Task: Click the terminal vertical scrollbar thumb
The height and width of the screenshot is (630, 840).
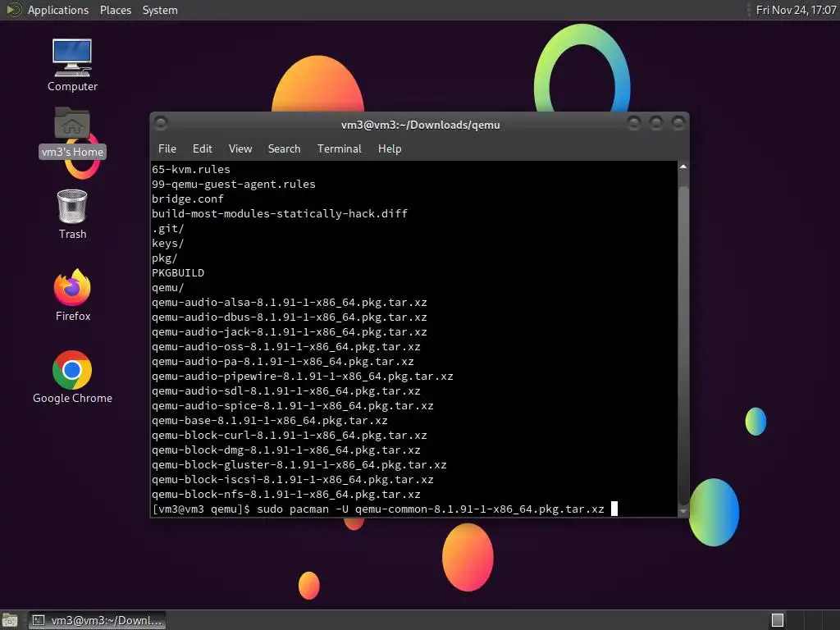Action: [683, 344]
